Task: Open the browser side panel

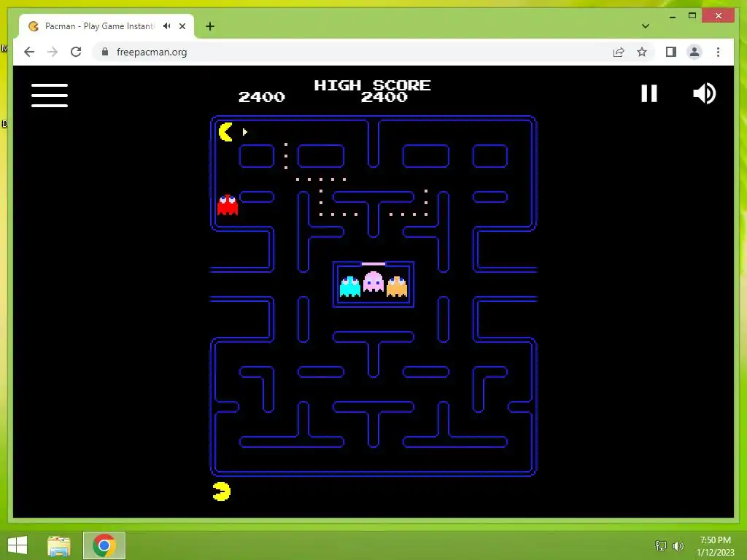Action: [671, 52]
